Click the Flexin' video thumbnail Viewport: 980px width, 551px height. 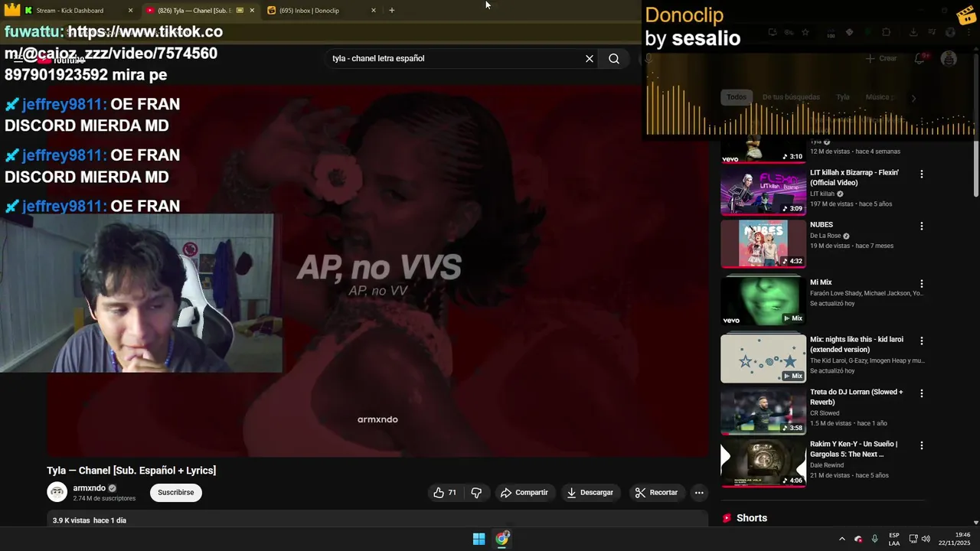click(x=763, y=191)
